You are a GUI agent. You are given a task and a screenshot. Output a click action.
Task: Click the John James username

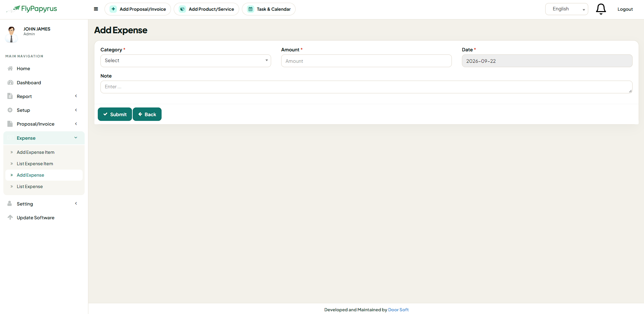pos(37,29)
